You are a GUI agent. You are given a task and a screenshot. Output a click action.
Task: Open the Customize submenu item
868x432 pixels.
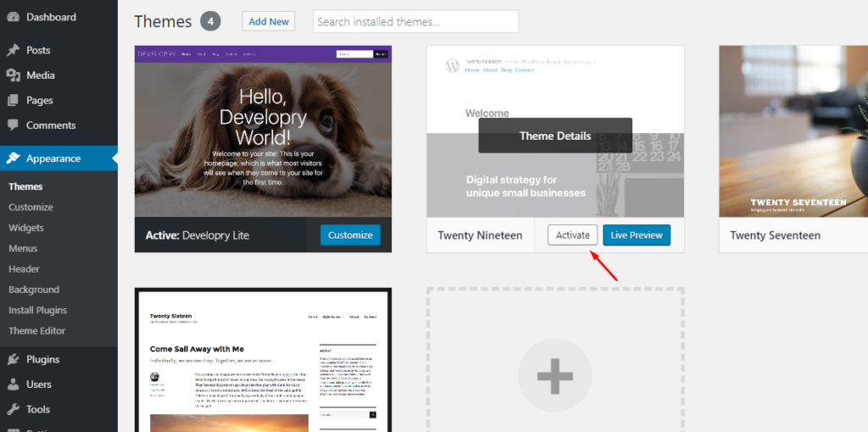click(x=31, y=208)
